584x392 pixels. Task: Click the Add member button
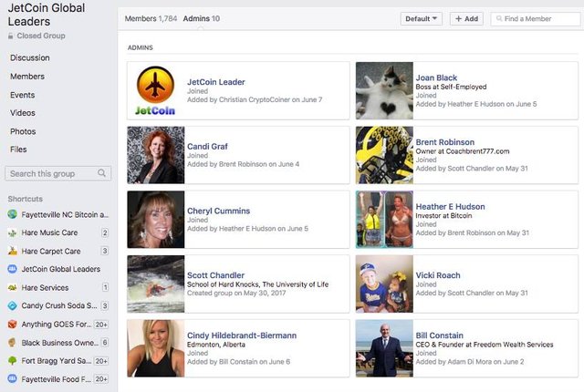pos(466,18)
